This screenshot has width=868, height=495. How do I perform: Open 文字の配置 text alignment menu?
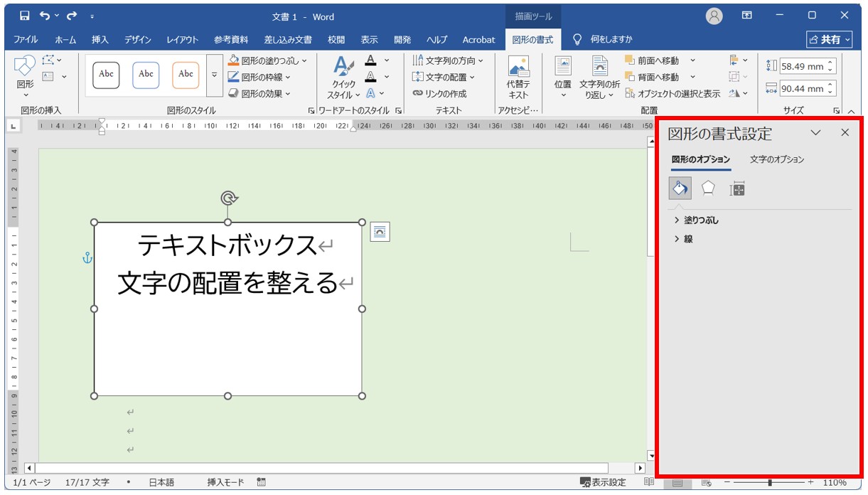[x=444, y=77]
